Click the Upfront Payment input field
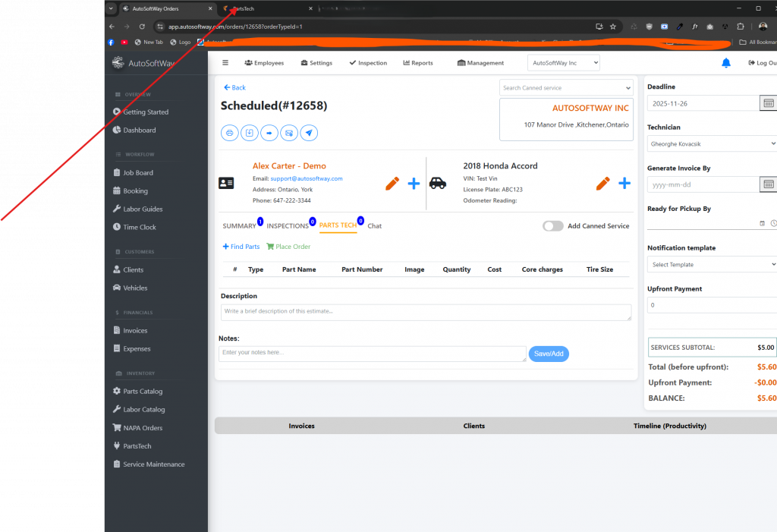The height and width of the screenshot is (532, 777). pyautogui.click(x=711, y=305)
